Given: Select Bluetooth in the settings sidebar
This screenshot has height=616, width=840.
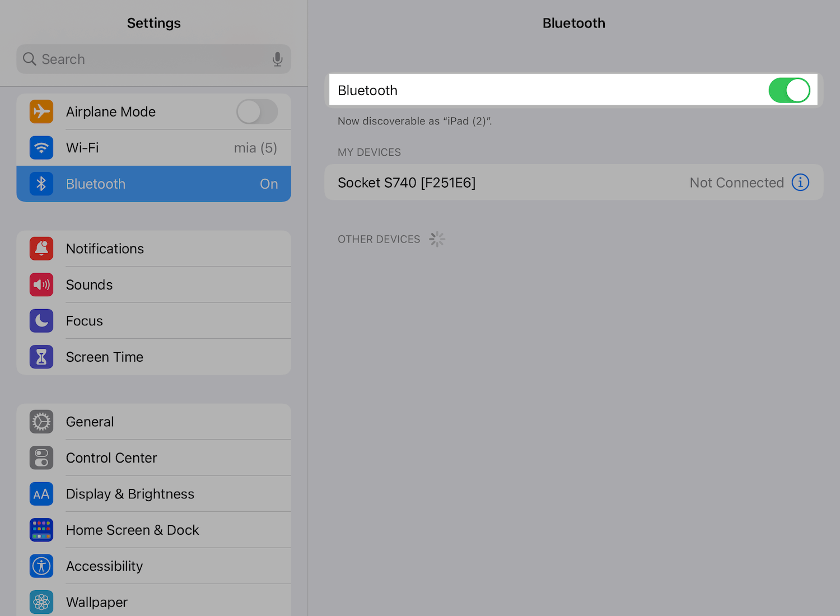Looking at the screenshot, I should pos(154,184).
